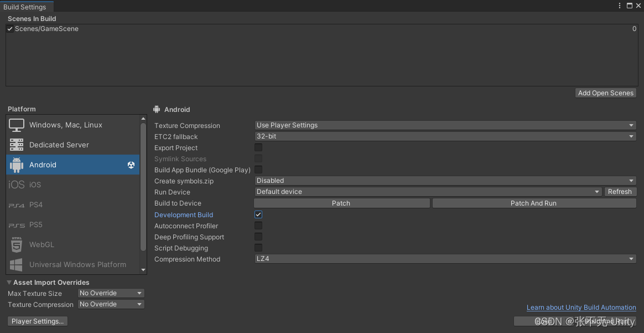Open the Create symbols.zip dropdown
Screen dimensions: 644x333
tap(445, 181)
